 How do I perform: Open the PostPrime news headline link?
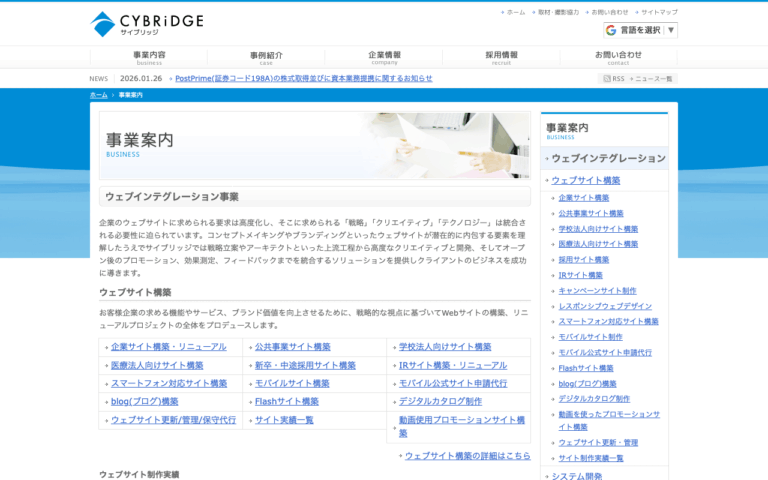(x=304, y=78)
